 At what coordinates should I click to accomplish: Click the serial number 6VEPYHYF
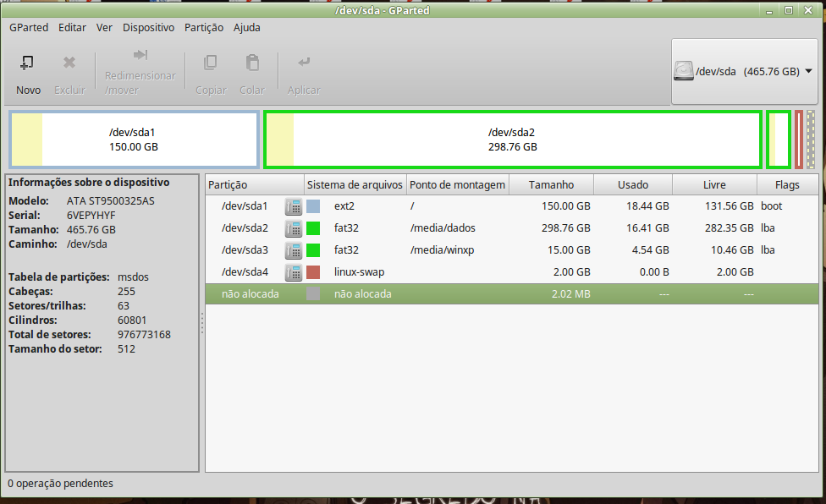point(91,215)
